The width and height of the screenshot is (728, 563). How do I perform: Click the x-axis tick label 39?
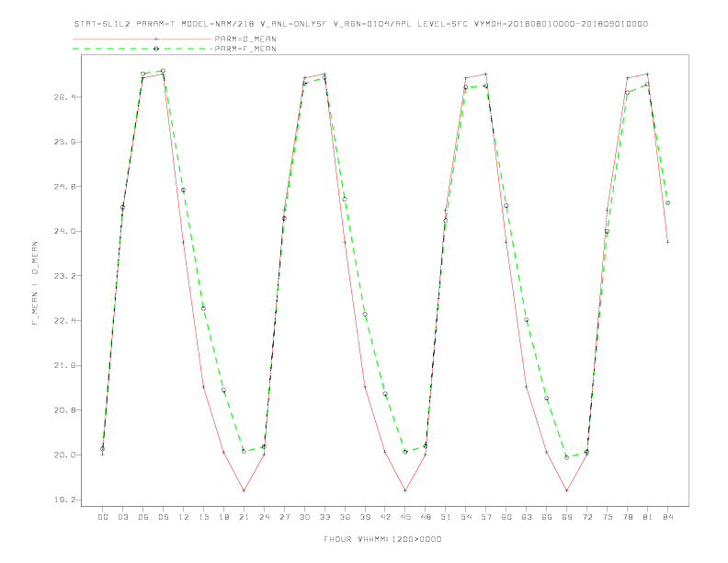[x=365, y=517]
